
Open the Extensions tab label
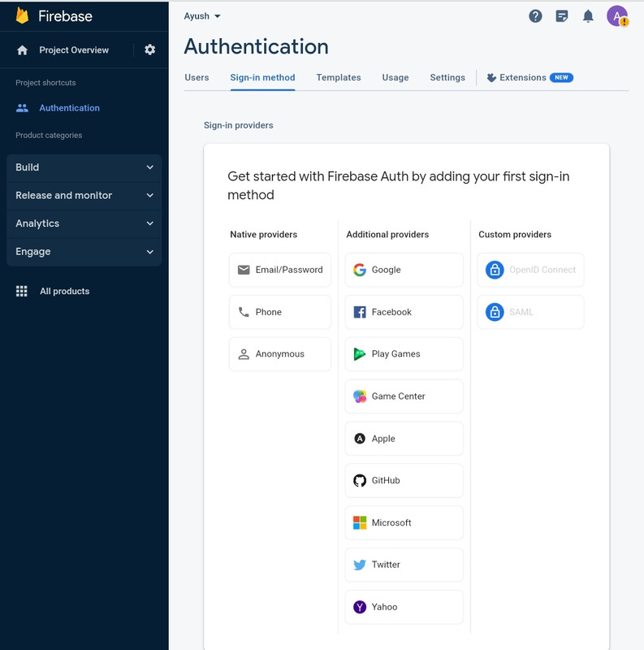pyautogui.click(x=523, y=77)
